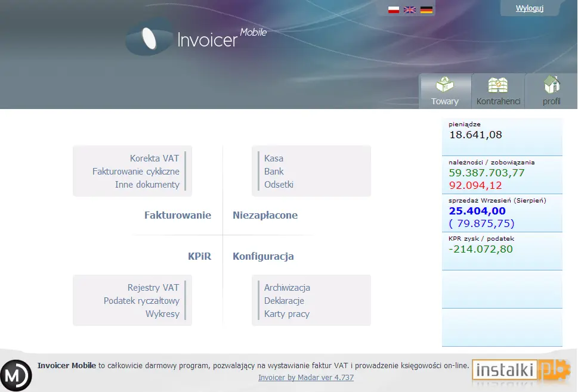Image resolution: width=578 pixels, height=392 pixels.
Task: Log out via Wyloguj link
Action: [x=529, y=8]
